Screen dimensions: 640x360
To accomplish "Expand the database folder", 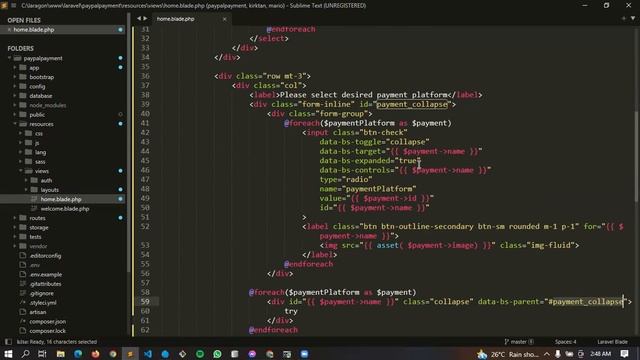I will (x=15, y=96).
